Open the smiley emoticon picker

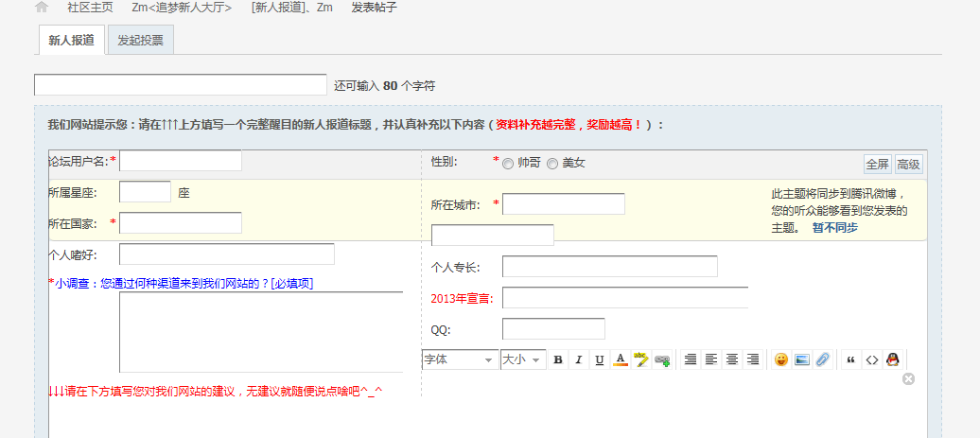pos(780,359)
